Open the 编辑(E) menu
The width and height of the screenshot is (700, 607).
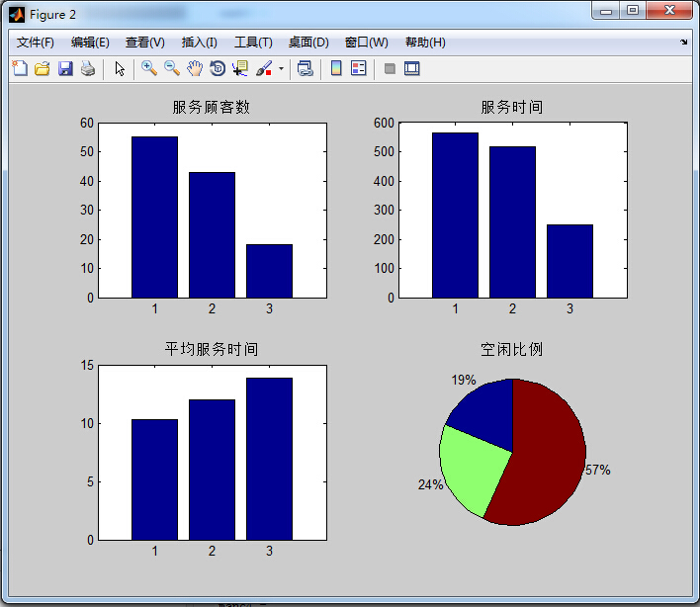90,43
